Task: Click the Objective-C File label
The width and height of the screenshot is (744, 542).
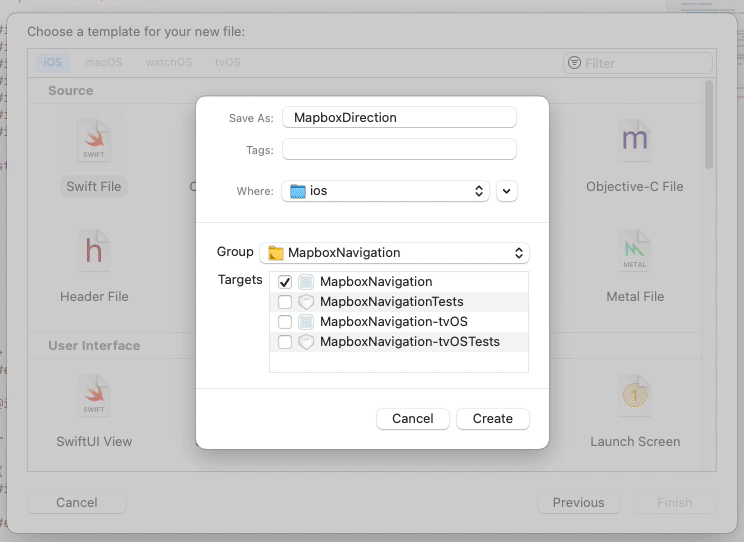Action: click(635, 187)
